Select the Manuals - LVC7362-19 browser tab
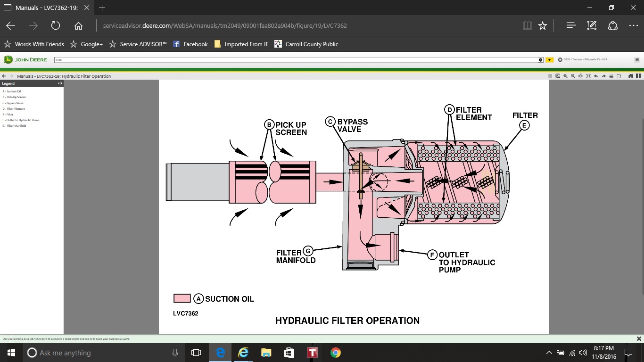The image size is (644, 362). 46,8
